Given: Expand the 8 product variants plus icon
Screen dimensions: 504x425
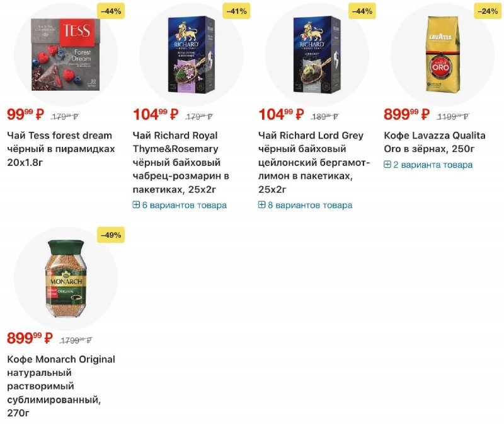Looking at the screenshot, I should point(262,205).
